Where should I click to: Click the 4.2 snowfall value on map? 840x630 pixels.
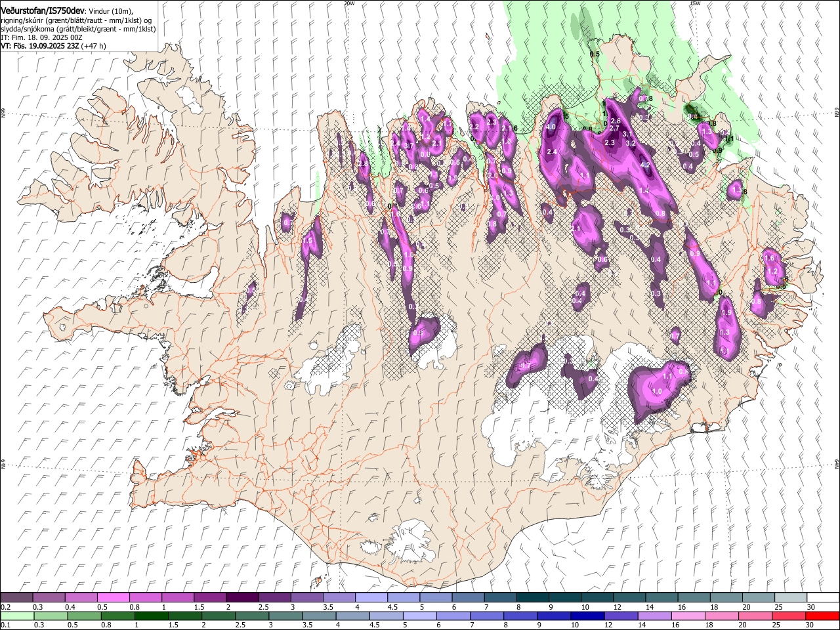(645, 165)
